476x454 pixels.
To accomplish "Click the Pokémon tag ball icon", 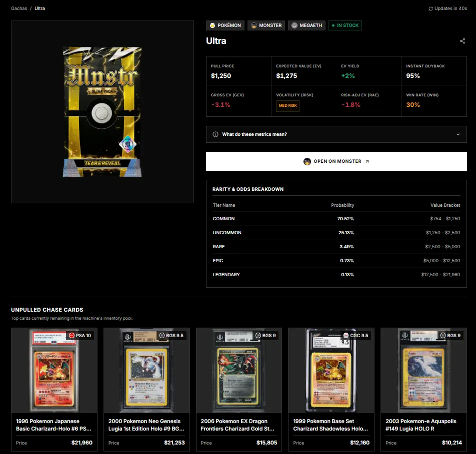I will [212, 25].
